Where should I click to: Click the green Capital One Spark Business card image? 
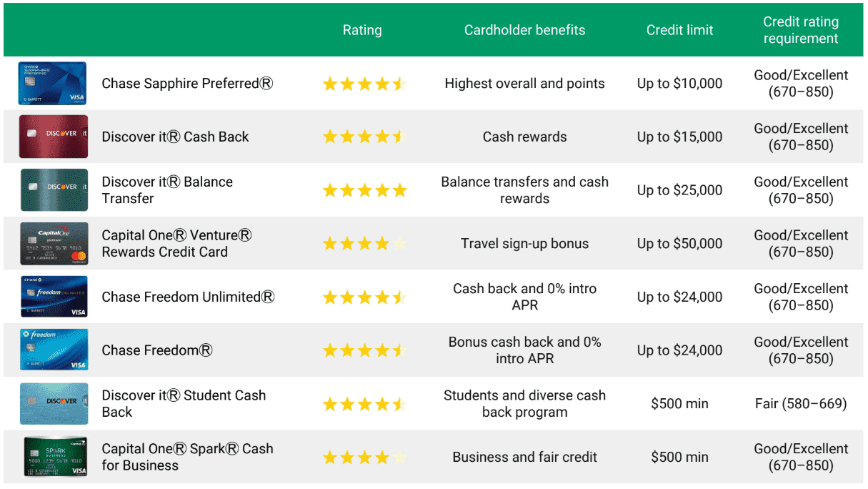click(55, 457)
